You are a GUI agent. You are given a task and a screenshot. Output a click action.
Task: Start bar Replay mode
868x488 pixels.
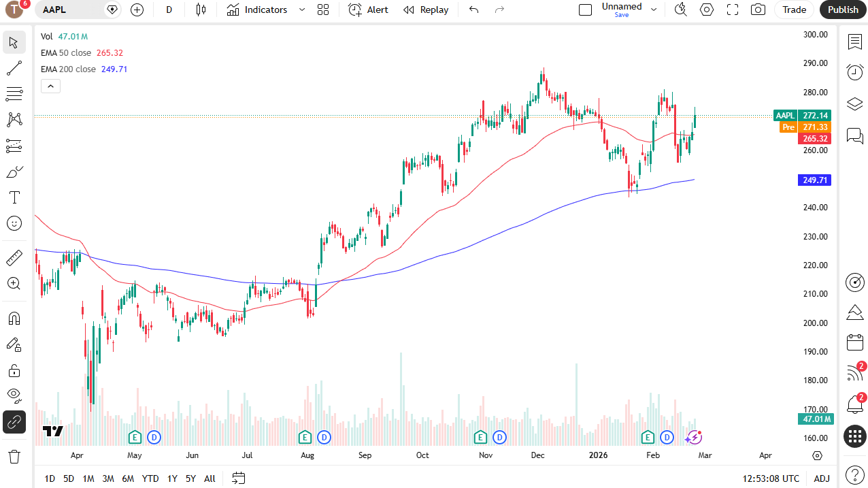point(426,10)
